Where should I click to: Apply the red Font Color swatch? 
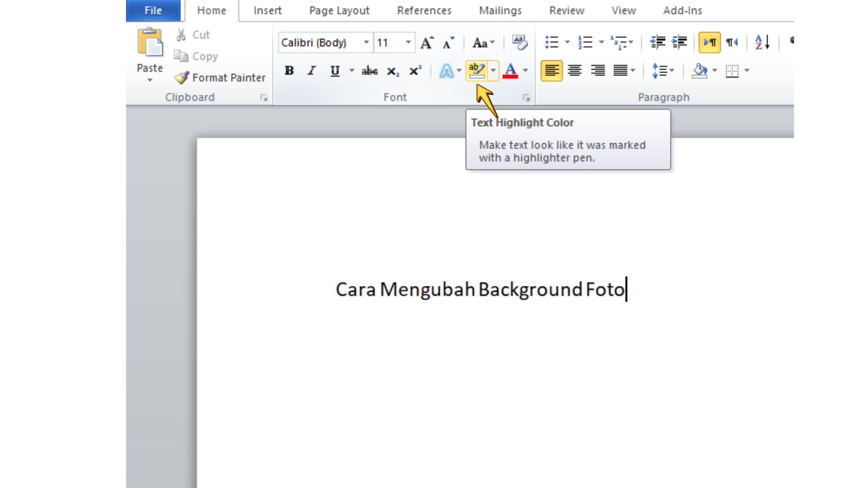[x=510, y=71]
